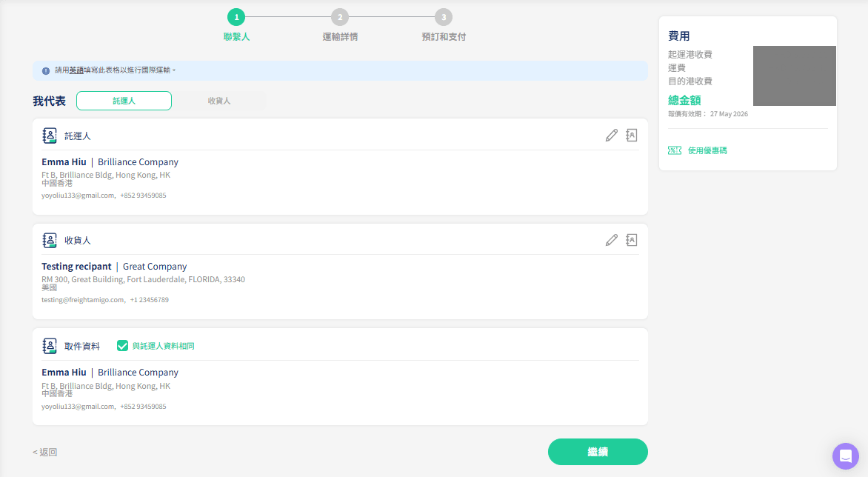Open address book for 託運人 card

[x=632, y=136]
